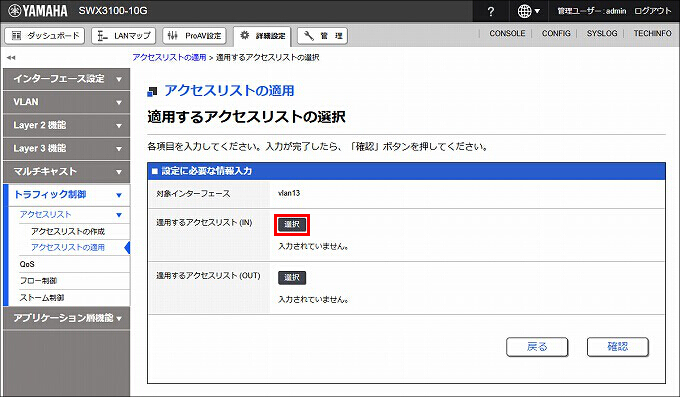Image resolution: width=680 pixels, height=397 pixels.
Task: Collapse sidebar with double-arrow icon
Action: (x=11, y=57)
